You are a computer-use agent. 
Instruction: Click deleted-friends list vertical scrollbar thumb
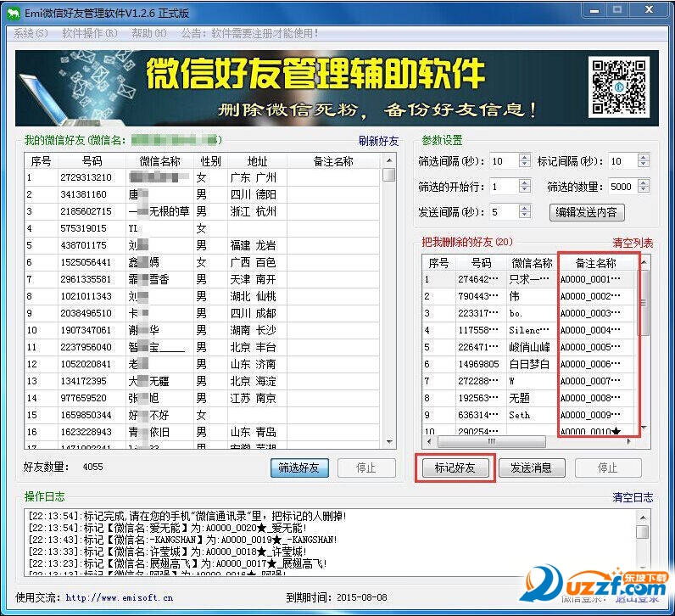coord(644,302)
